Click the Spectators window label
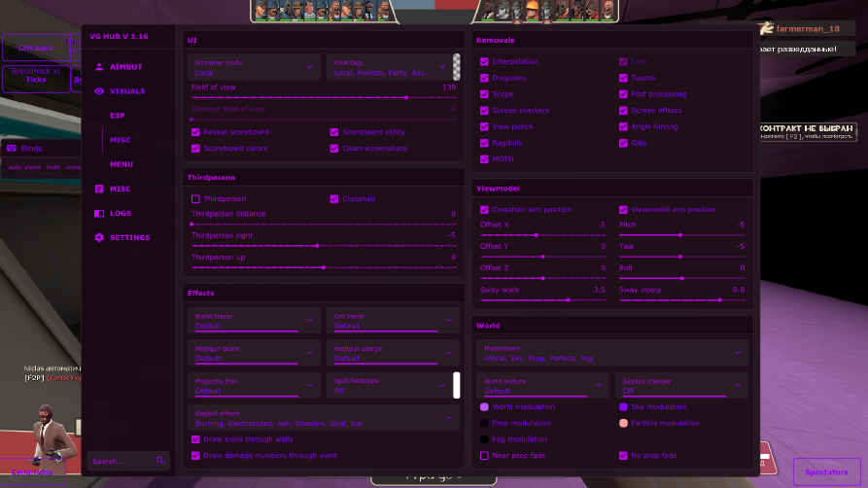Viewport: 868px width, 488px height. pos(826,471)
